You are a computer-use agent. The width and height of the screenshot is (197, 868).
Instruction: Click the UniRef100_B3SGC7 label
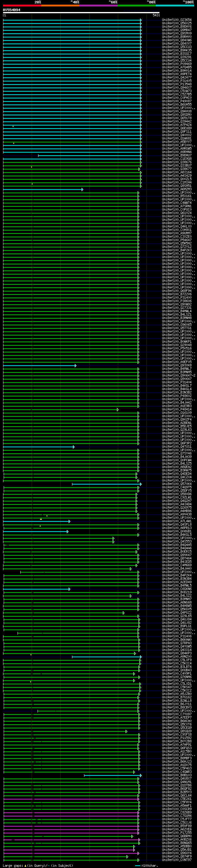176,54
